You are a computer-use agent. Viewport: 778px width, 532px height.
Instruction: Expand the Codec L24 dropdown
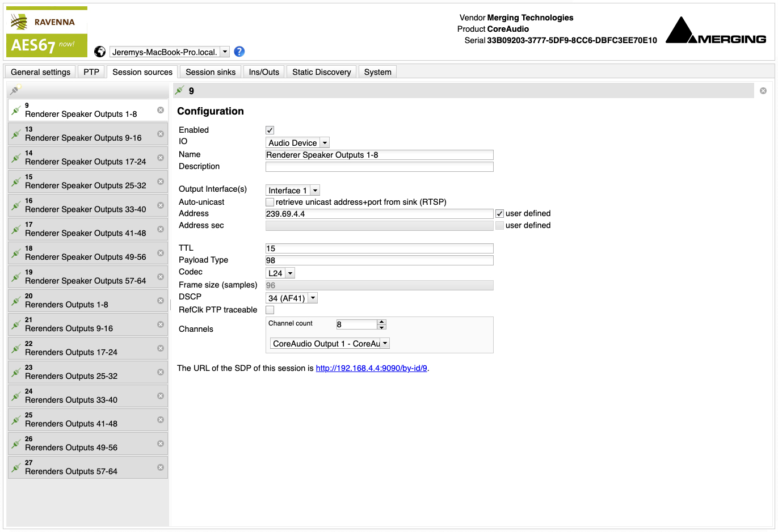(280, 273)
